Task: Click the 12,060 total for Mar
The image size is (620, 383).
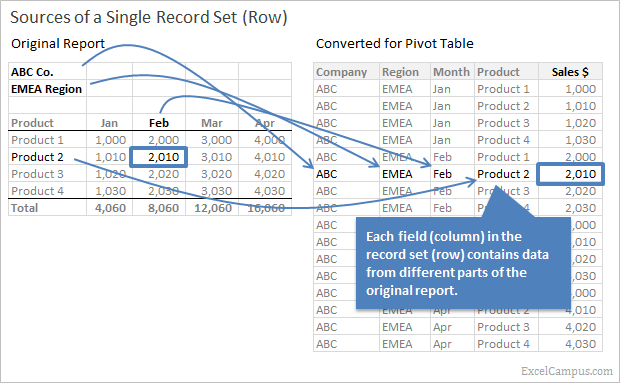Action: point(213,208)
